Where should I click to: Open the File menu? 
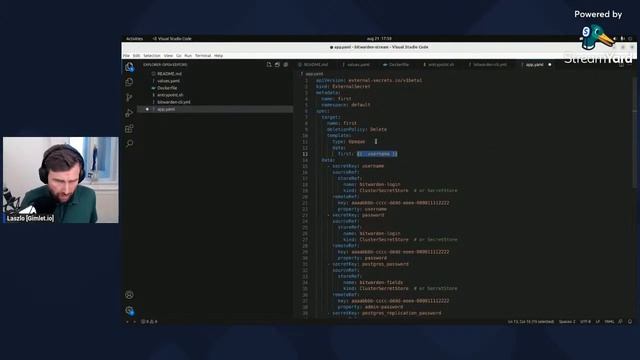[127, 56]
